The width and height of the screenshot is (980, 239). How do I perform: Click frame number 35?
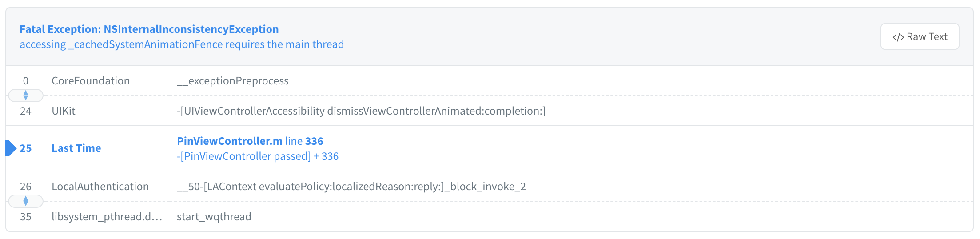(x=26, y=217)
